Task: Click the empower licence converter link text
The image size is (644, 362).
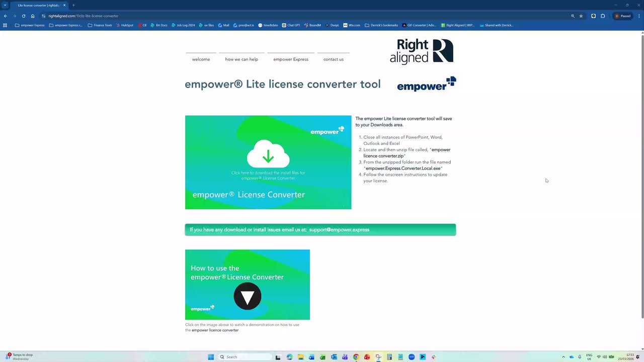Action: 215,330
